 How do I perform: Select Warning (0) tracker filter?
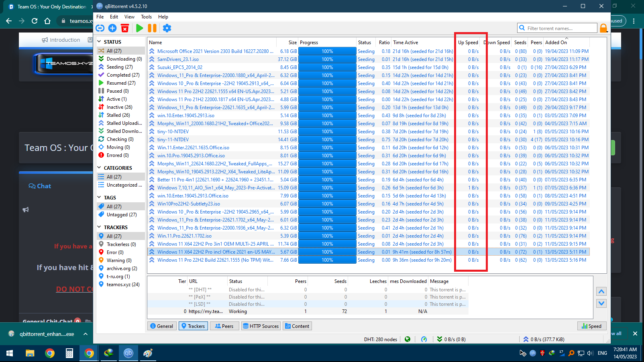[x=120, y=260]
